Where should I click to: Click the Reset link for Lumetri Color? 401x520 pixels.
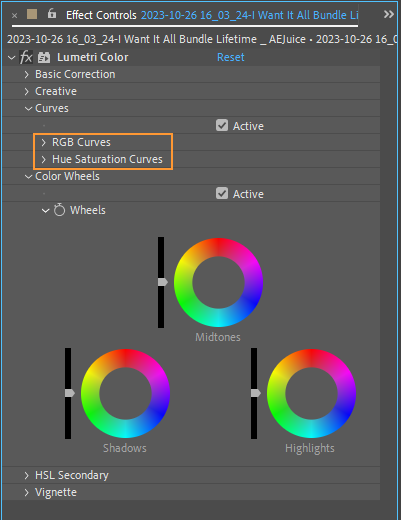[231, 57]
